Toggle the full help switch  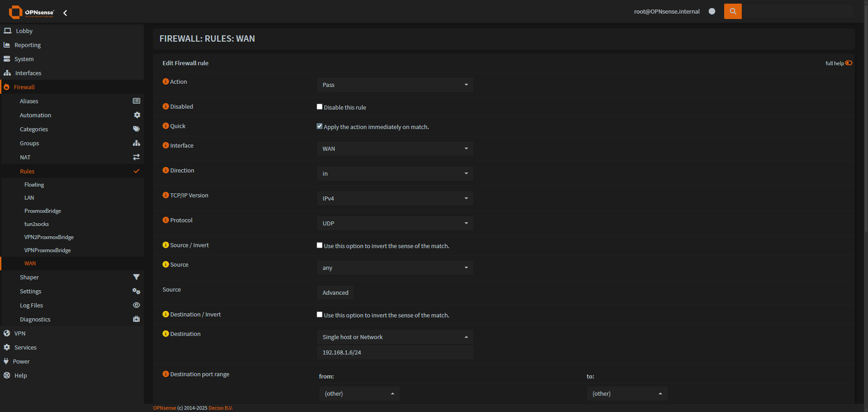click(x=849, y=63)
